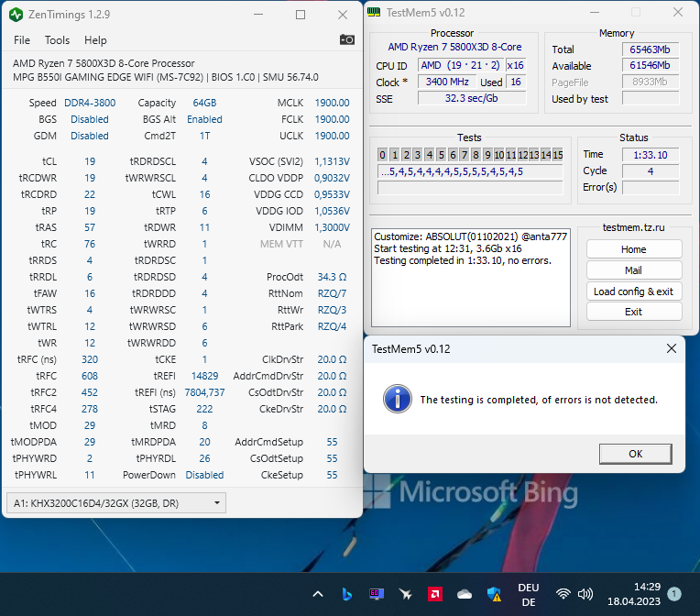Viewport: 700px width, 616px height.
Task: Click the ZenTimings app logo icon
Action: click(16, 15)
